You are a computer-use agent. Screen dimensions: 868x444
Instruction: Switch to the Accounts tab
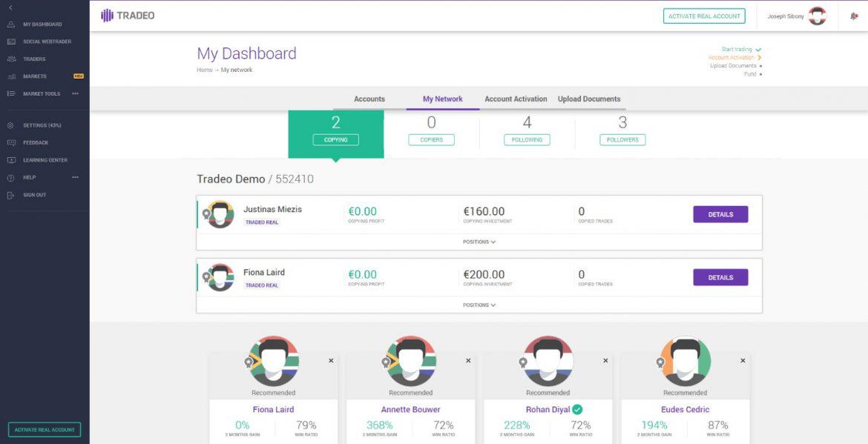pos(369,99)
